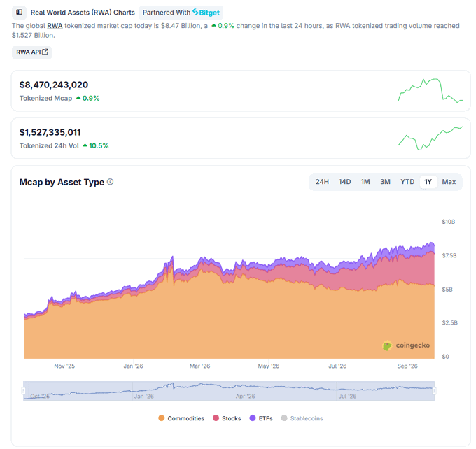Enable Stablecoins series in legend
This screenshot has height=449, width=476.
pyautogui.click(x=302, y=418)
